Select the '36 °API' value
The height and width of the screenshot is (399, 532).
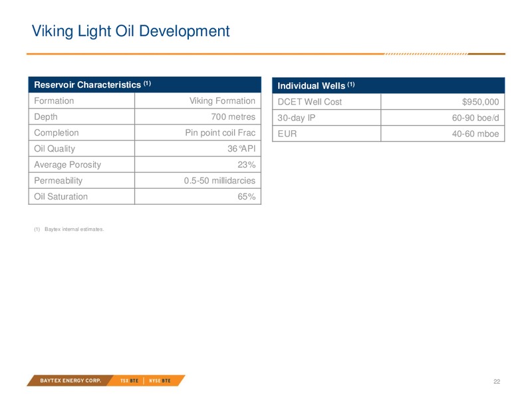(x=241, y=148)
